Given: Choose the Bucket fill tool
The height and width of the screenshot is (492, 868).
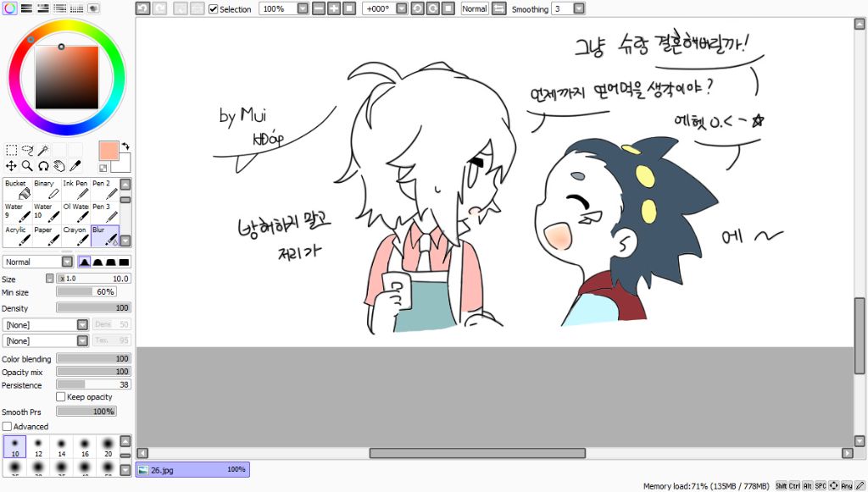Looking at the screenshot, I should [x=17, y=189].
